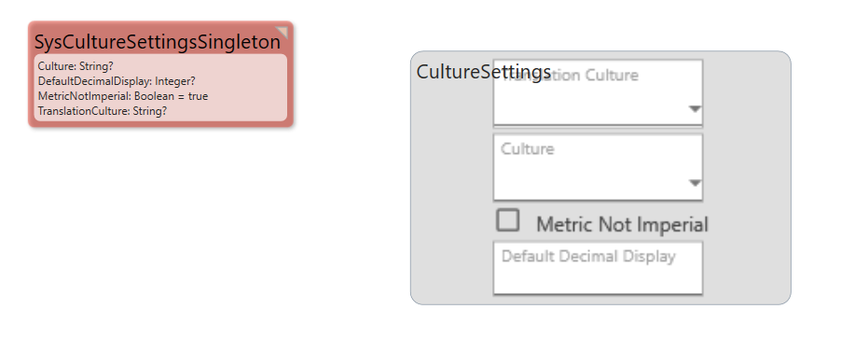Viewport: 868px width, 351px height.
Task: Select the TranslationCulture: String? attribute
Action: 103,111
